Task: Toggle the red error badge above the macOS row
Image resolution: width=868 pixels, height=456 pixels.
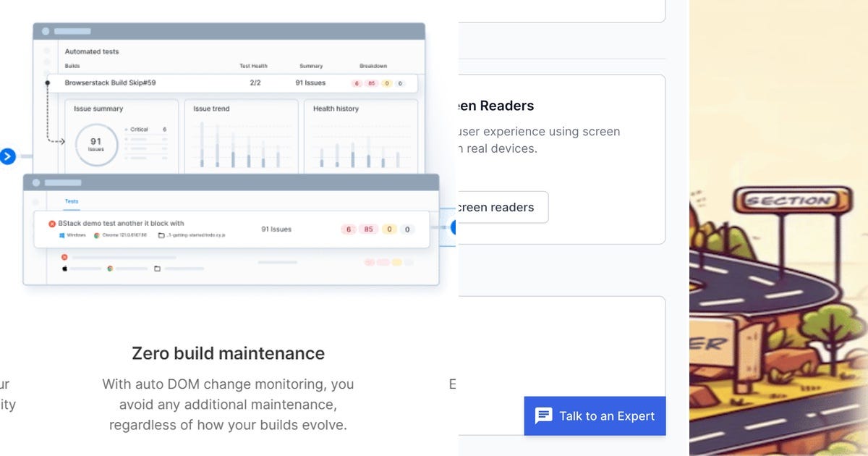Action: pyautogui.click(x=64, y=257)
